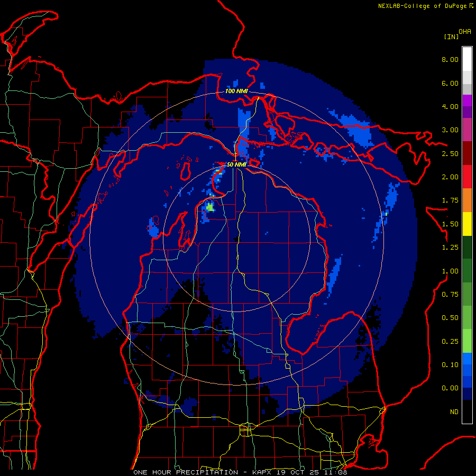Click the 100 NMI range ring label
476x476 pixels.
[236, 91]
